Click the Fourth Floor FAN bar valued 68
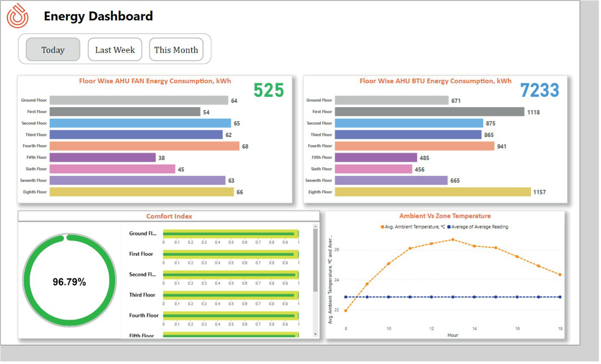This screenshot has width=601, height=364. click(144, 146)
